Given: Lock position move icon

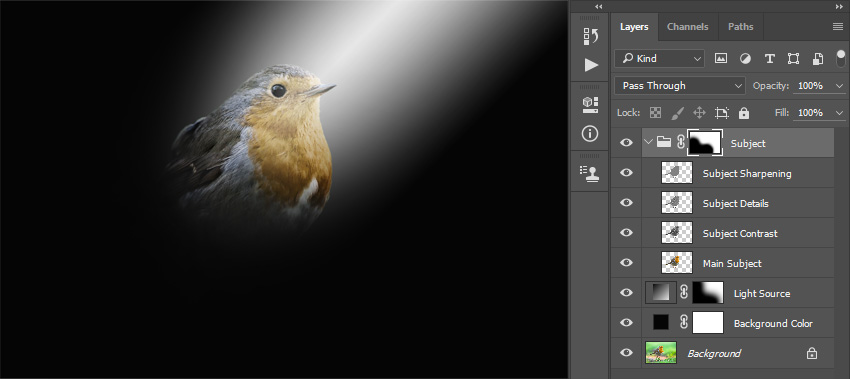Looking at the screenshot, I should [x=699, y=113].
